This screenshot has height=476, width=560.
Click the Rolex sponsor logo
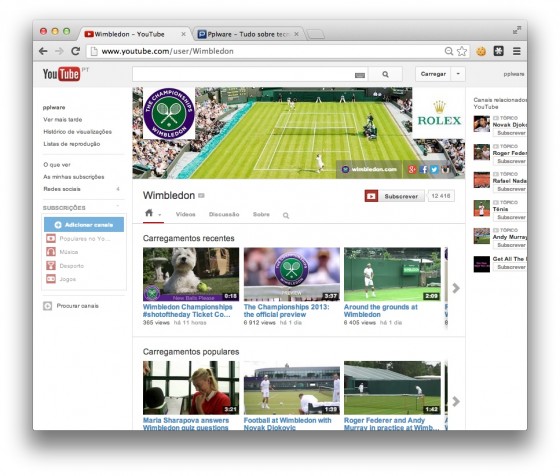[x=439, y=113]
